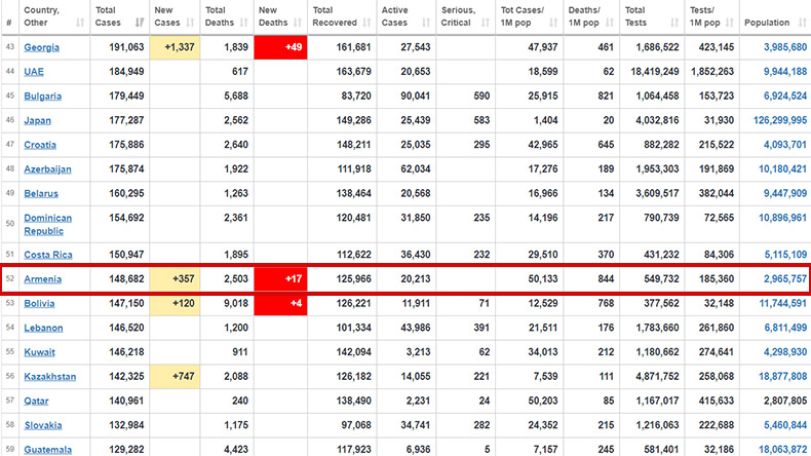811x456 pixels.
Task: Open Kazakhstan population link 18,877,808
Action: click(783, 376)
